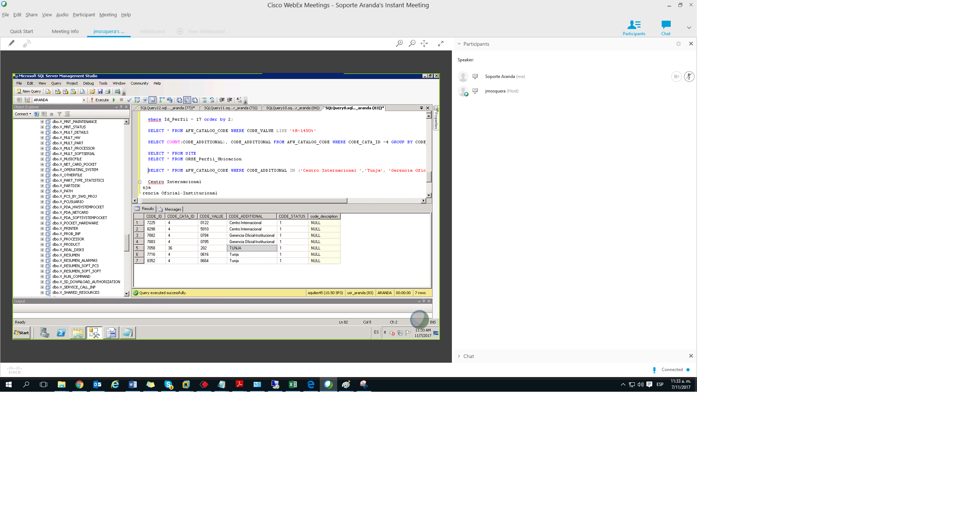Open the active documents list dropdown arrow
Image resolution: width=980 pixels, height=531 pixels.
coord(421,108)
